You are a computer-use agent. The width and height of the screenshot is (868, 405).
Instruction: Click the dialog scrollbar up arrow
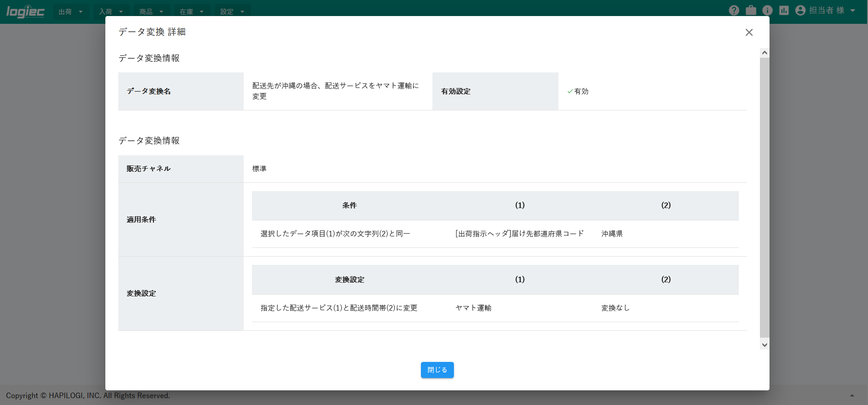(x=764, y=53)
